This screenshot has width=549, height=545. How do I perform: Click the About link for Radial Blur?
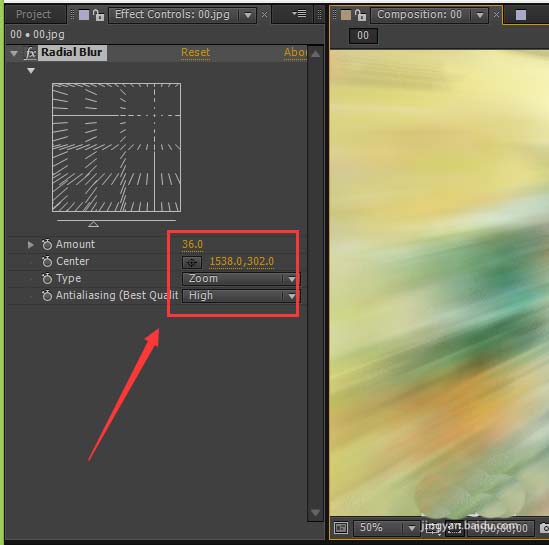tap(295, 53)
